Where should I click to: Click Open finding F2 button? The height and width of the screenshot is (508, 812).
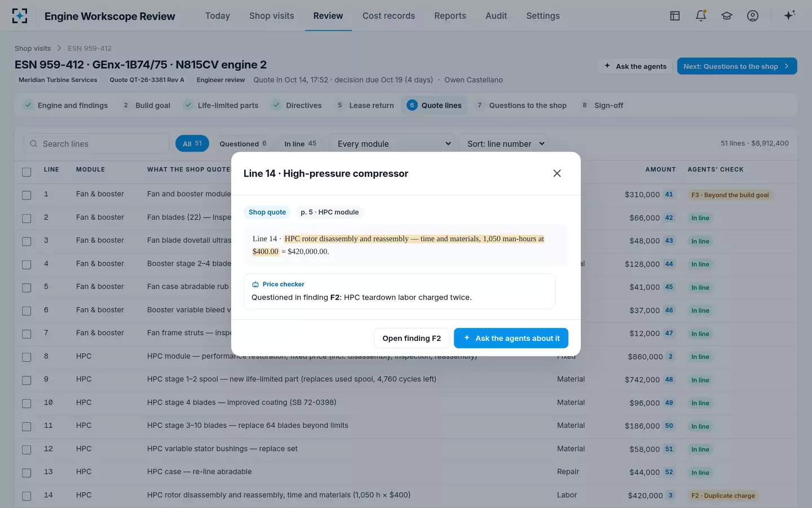pos(412,338)
